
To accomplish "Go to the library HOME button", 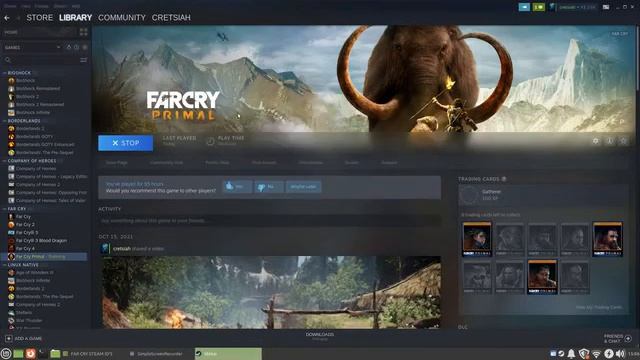I will [x=38, y=32].
